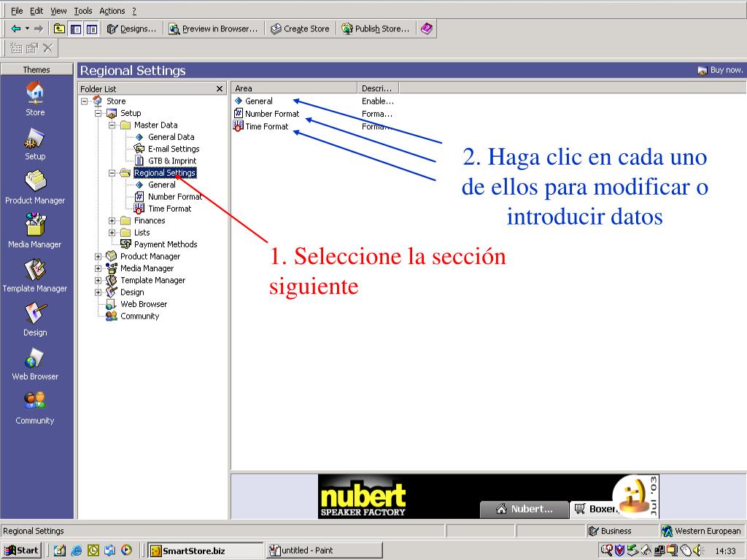The image size is (747, 560).
Task: Expand the Template Manager tree node
Action: [x=98, y=281]
